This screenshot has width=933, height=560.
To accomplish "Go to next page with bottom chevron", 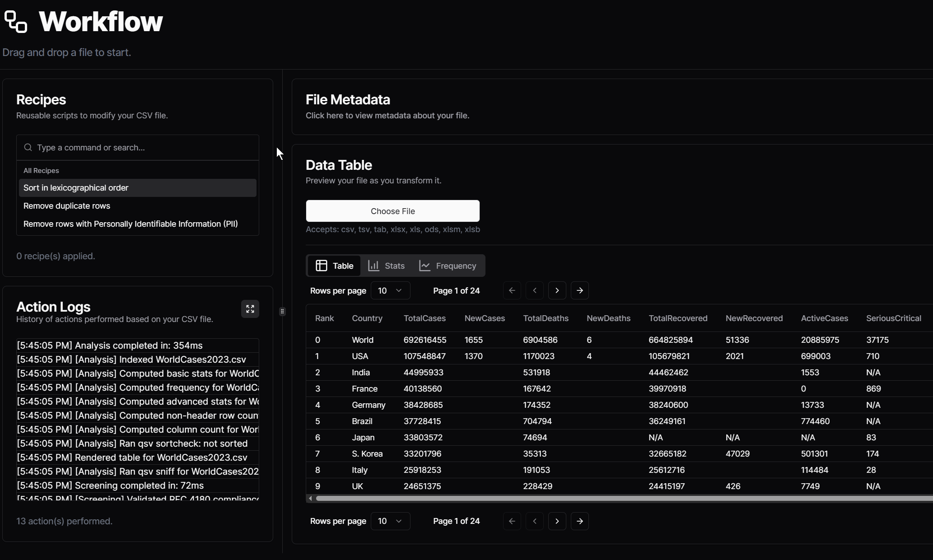I will [557, 521].
